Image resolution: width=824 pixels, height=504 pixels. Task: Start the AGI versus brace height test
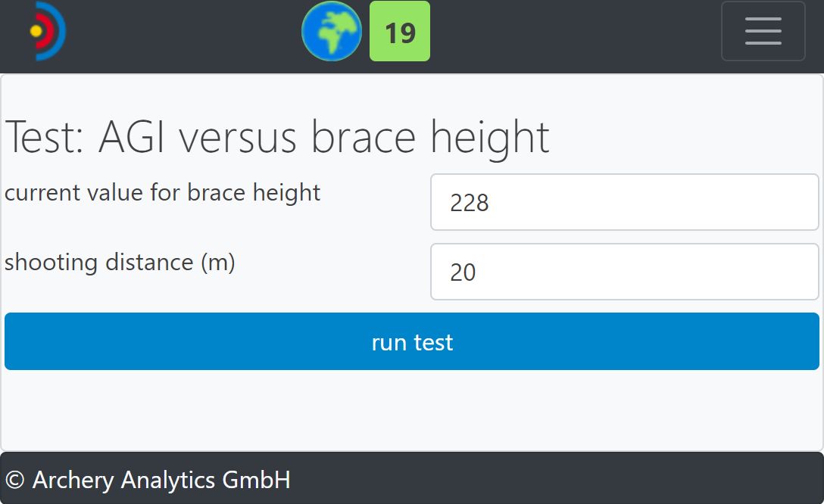pos(412,341)
